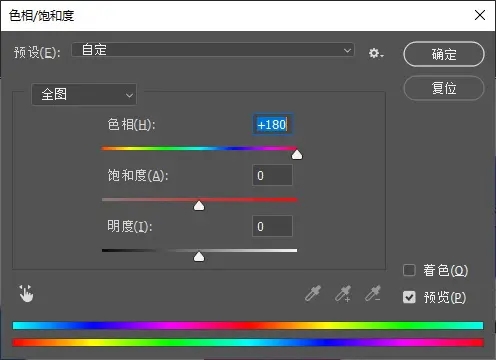Click the 确定 button
The width and height of the screenshot is (496, 360).
pos(444,54)
